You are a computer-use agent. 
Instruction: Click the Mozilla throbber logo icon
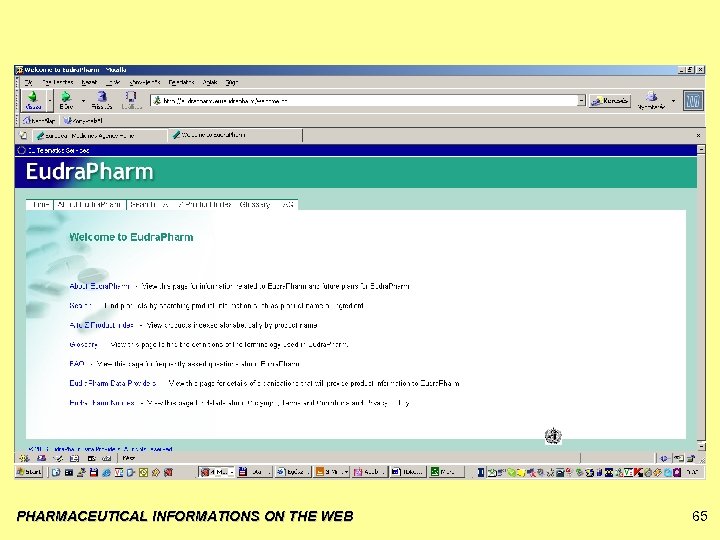pyautogui.click(x=693, y=101)
